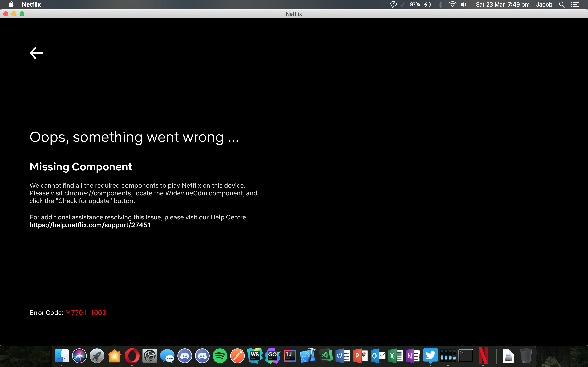Click the Netflix icon in the dock

tap(483, 356)
